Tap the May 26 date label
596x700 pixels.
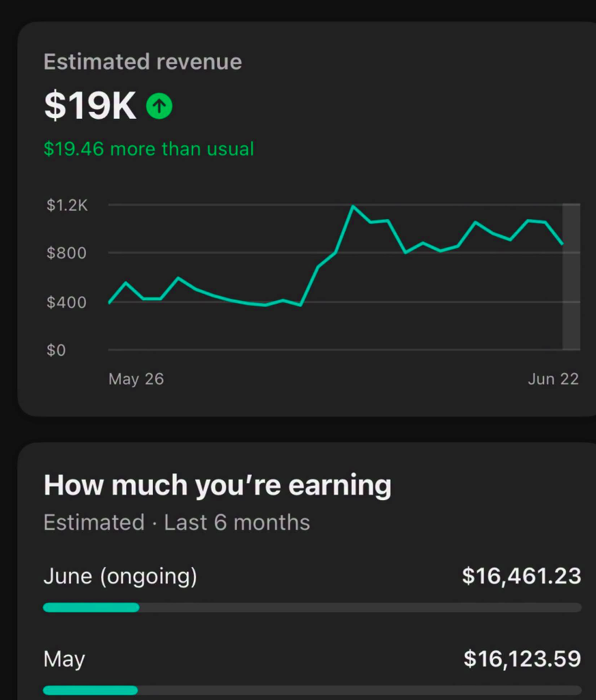point(137,379)
